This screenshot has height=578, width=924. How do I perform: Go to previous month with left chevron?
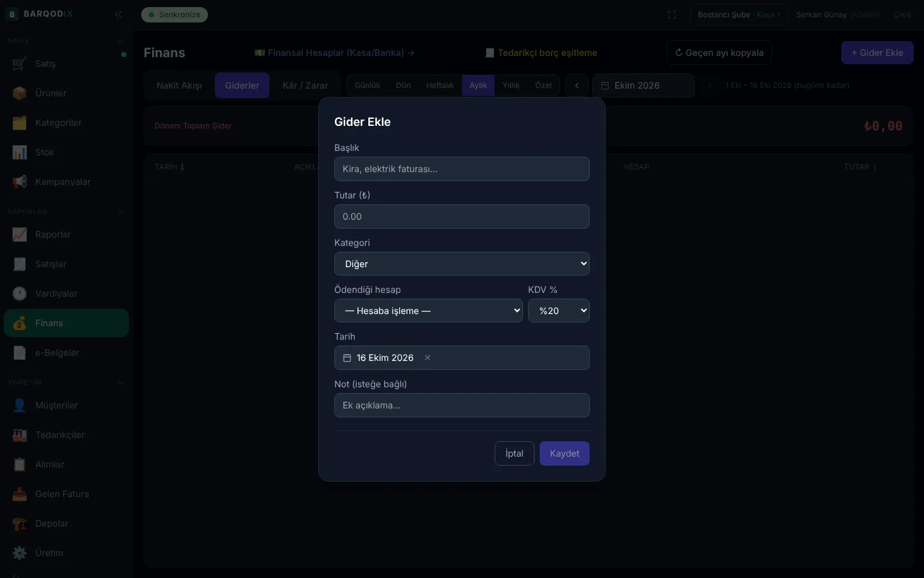pos(577,85)
